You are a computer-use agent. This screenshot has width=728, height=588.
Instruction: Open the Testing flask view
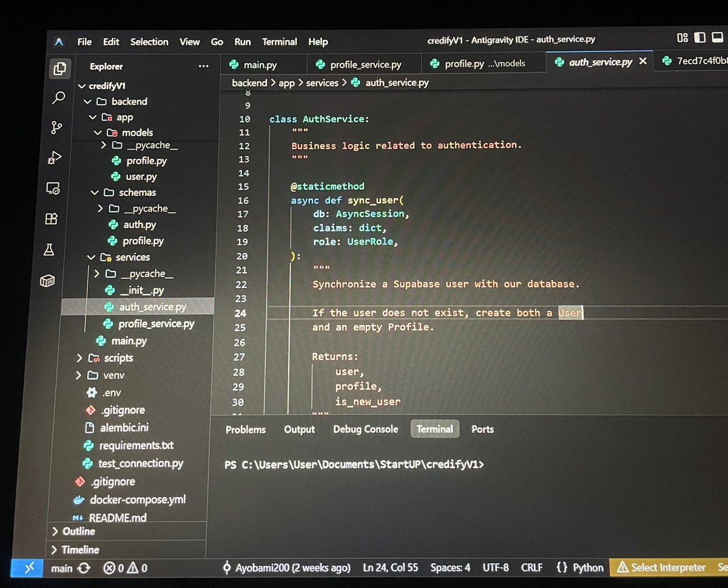(x=49, y=249)
